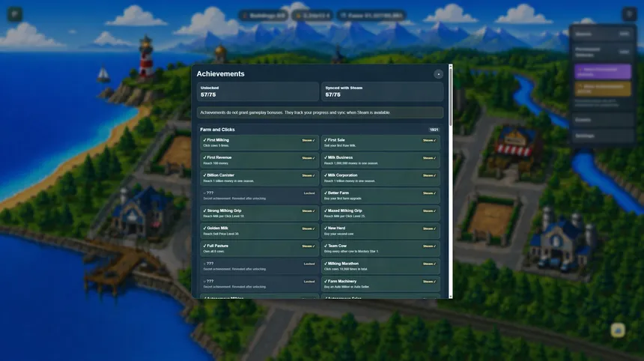Click the purple button in the side panel
Screen dimensions: 644x361
[603, 71]
